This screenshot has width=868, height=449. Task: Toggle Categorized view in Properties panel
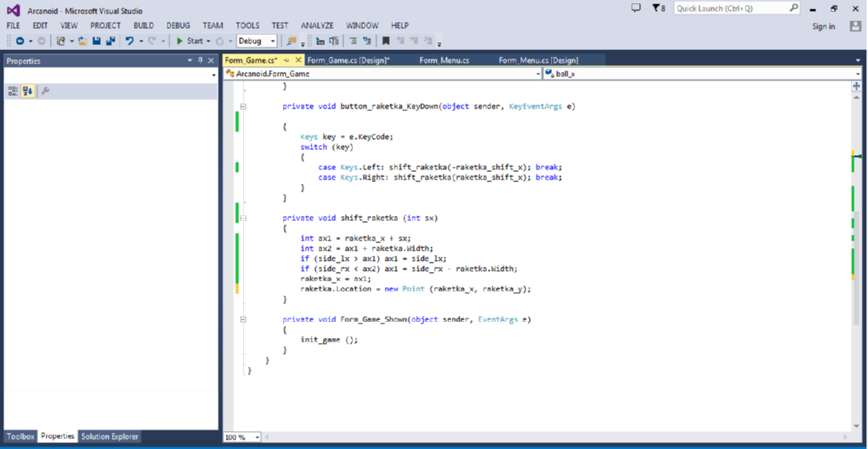(x=13, y=91)
